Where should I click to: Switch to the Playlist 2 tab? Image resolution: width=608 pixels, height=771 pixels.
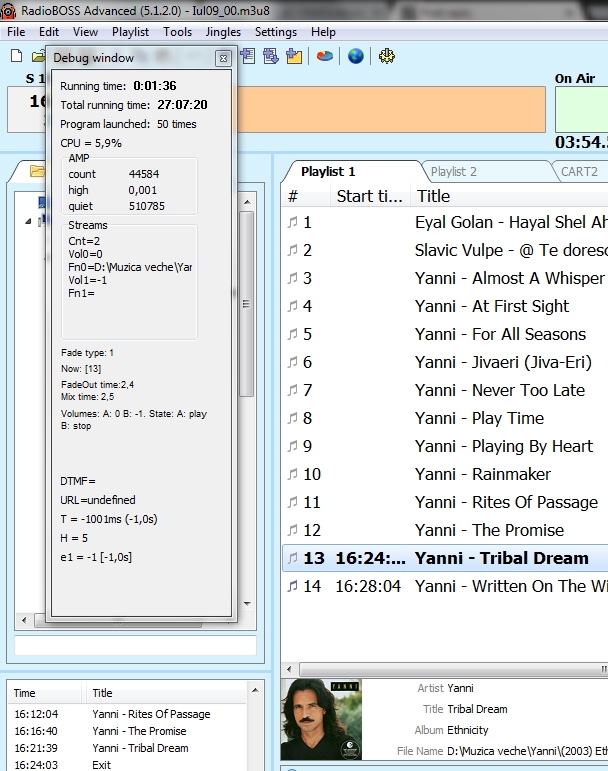point(453,172)
